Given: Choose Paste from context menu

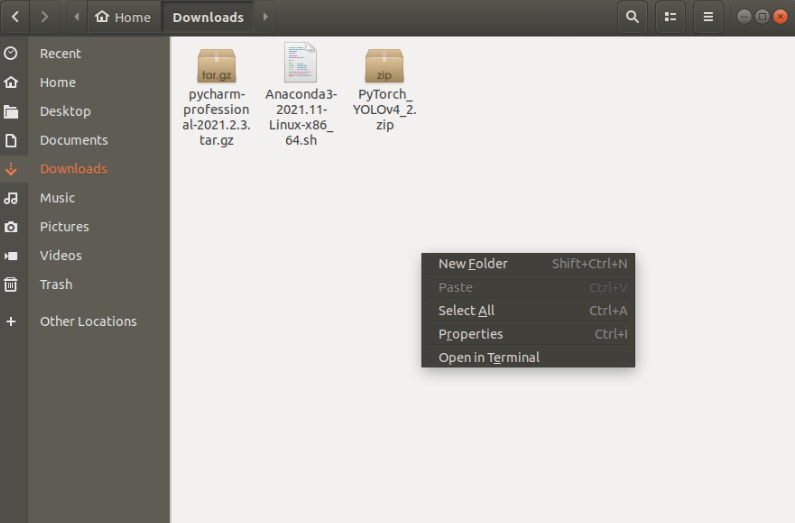Looking at the screenshot, I should pyautogui.click(x=528, y=287).
